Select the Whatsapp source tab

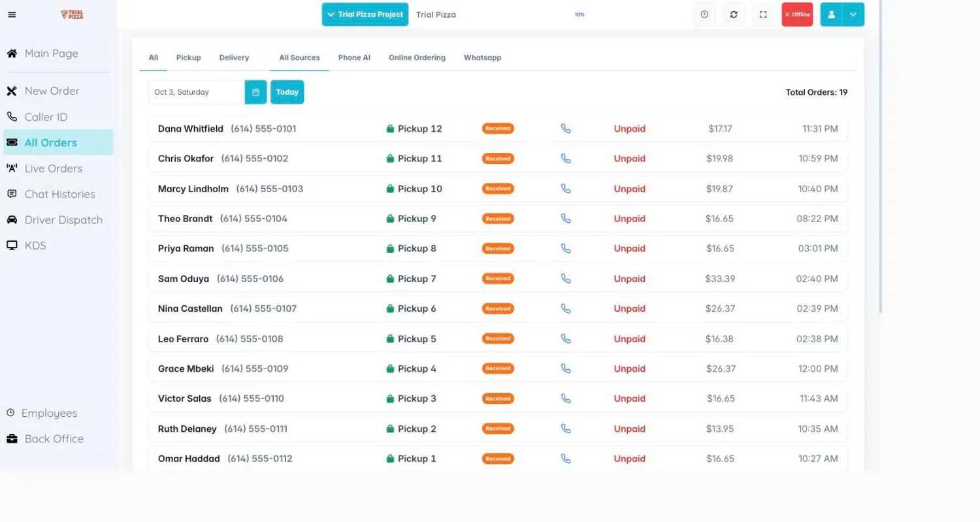(483, 57)
